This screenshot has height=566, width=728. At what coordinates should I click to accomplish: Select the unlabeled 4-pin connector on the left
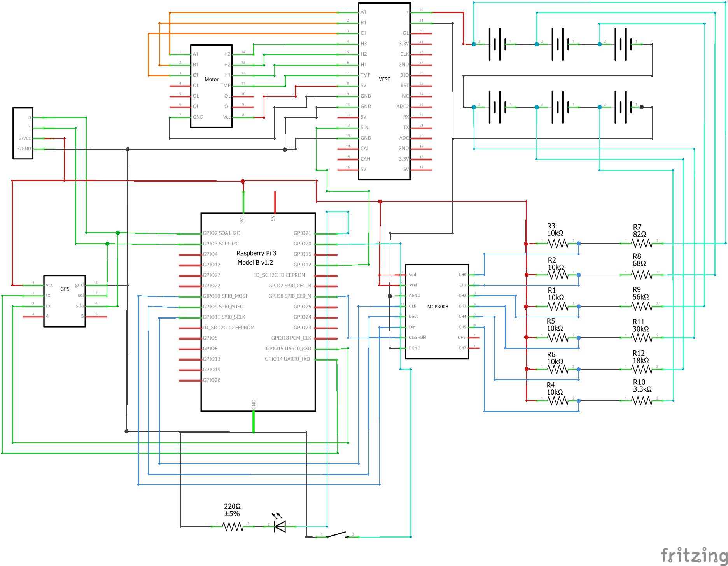pos(23,132)
